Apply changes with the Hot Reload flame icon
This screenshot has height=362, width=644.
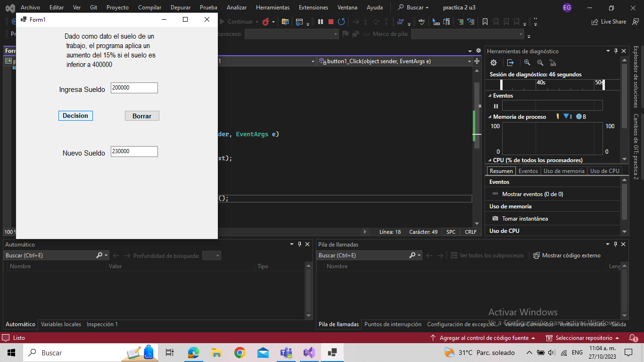(x=265, y=21)
